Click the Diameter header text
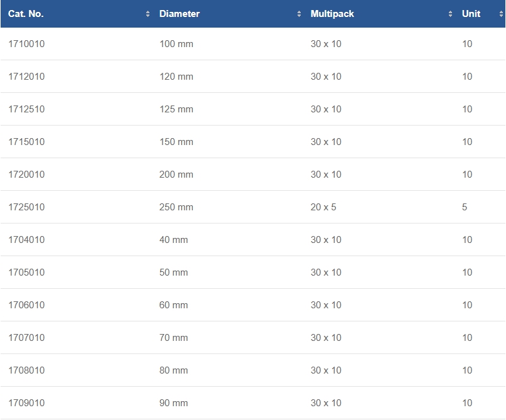 tap(180, 14)
